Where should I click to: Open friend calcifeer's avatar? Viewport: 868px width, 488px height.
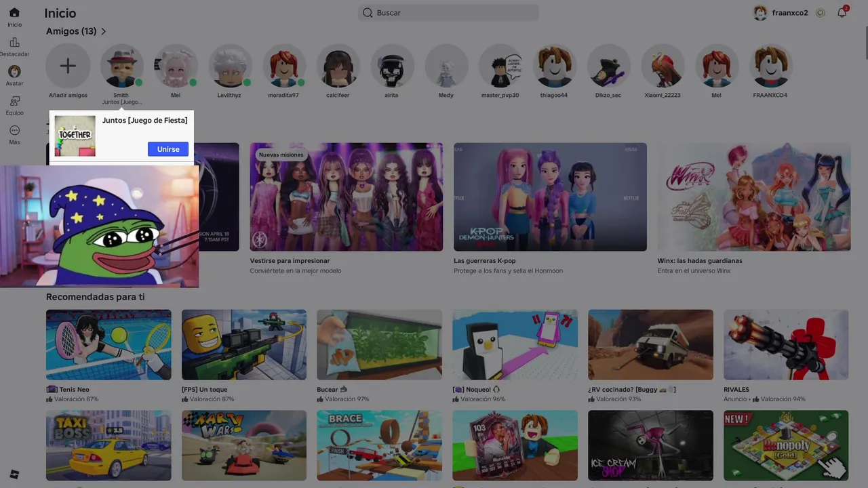(x=338, y=66)
